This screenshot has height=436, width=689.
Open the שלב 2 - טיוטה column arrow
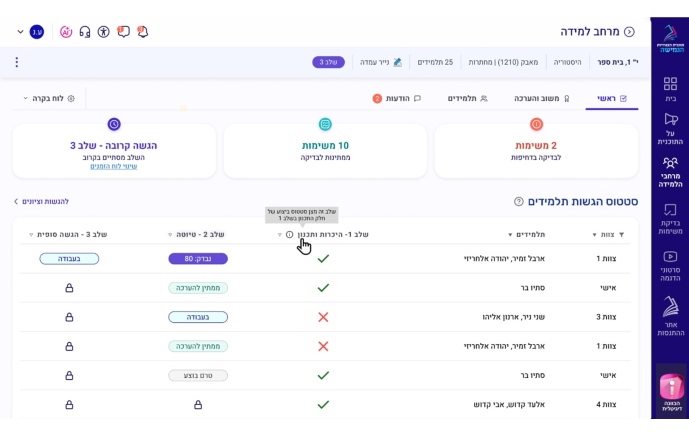point(170,235)
